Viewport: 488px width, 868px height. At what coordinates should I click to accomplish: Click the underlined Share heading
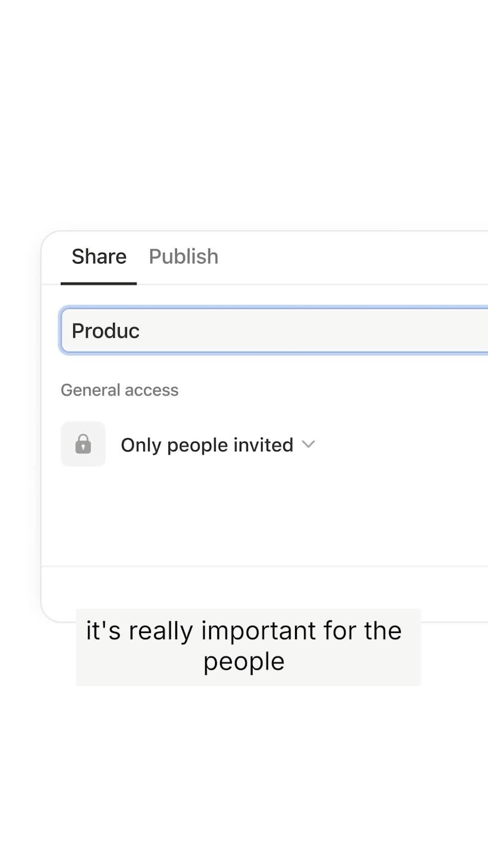point(99,257)
